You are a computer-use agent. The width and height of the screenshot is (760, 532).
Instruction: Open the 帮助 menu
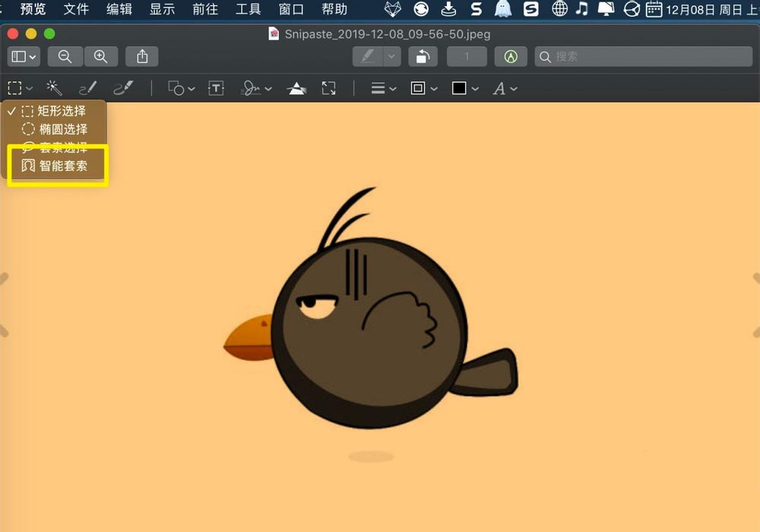tap(334, 8)
